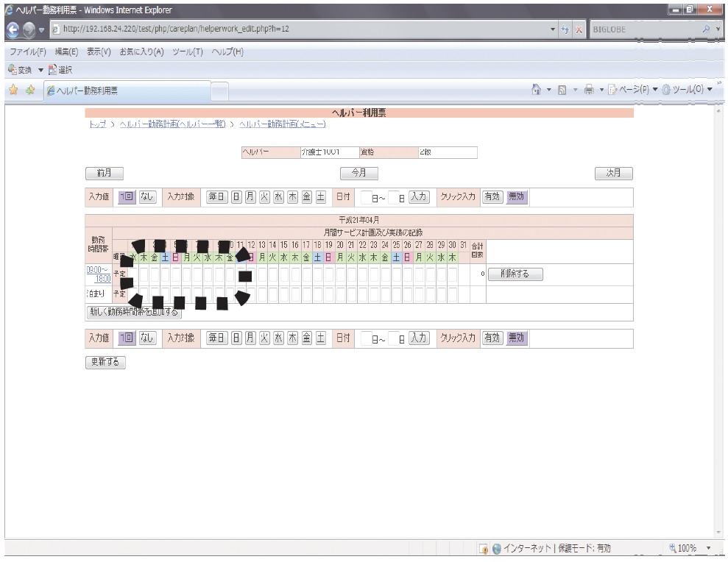This screenshot has width=728, height=562.
Task: Open 変換 dropdown arrow
Action: click(40, 70)
